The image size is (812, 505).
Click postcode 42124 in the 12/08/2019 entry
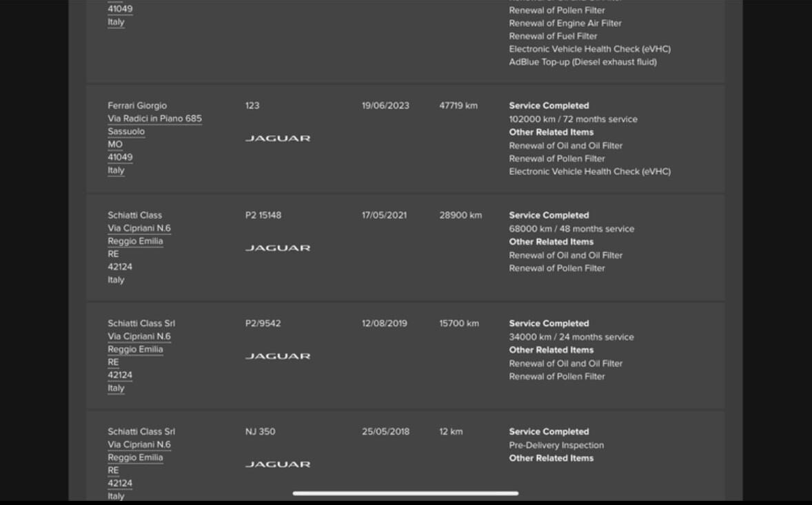click(120, 375)
